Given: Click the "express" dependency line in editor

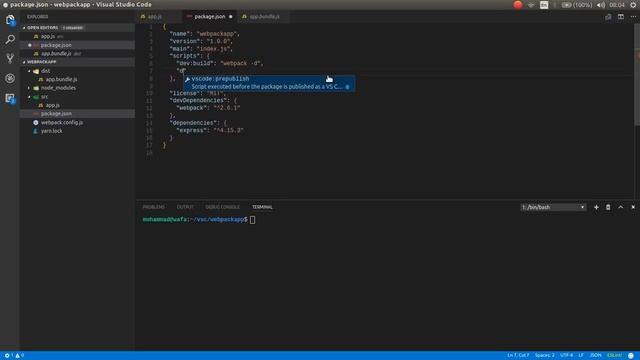Looking at the screenshot, I should 209,130.
